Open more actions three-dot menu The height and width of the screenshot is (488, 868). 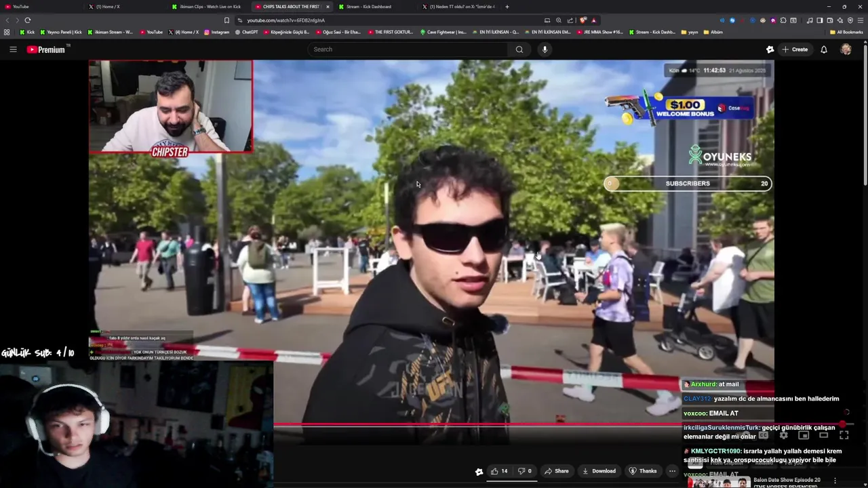pyautogui.click(x=672, y=471)
